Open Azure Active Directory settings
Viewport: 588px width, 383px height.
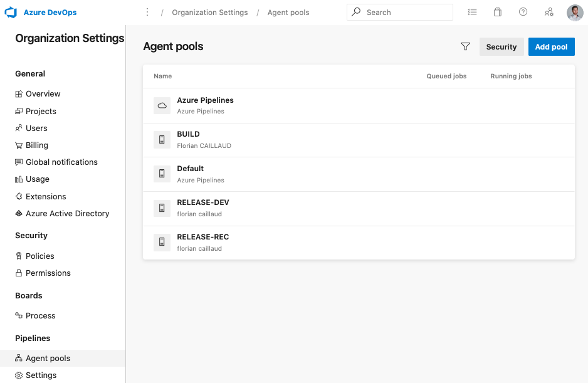[68, 214]
